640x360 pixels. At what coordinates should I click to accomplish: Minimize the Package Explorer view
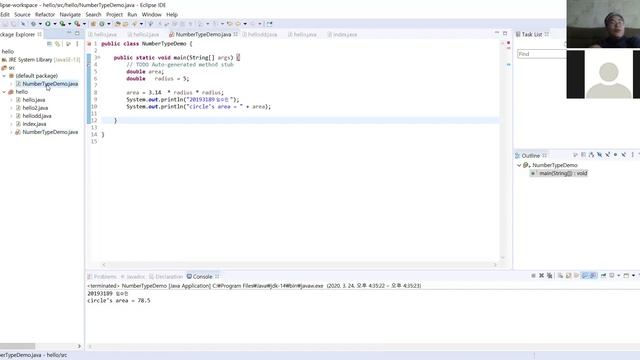point(69,33)
